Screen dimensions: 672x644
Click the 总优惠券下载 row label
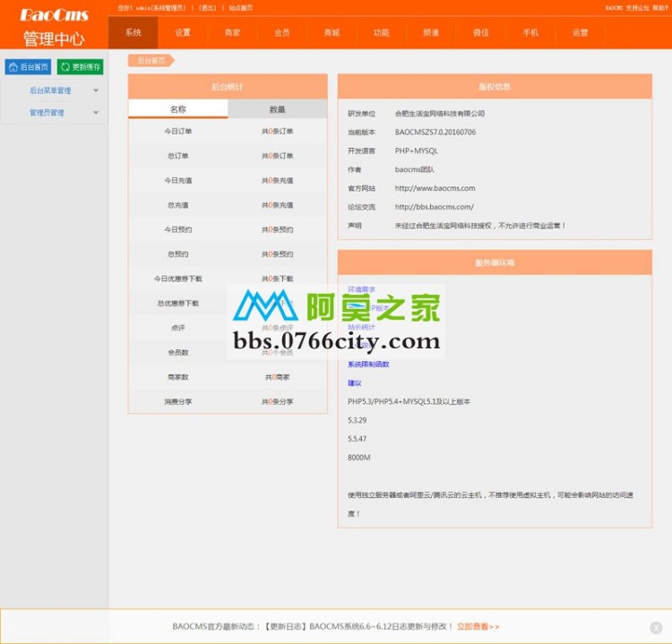(x=178, y=304)
